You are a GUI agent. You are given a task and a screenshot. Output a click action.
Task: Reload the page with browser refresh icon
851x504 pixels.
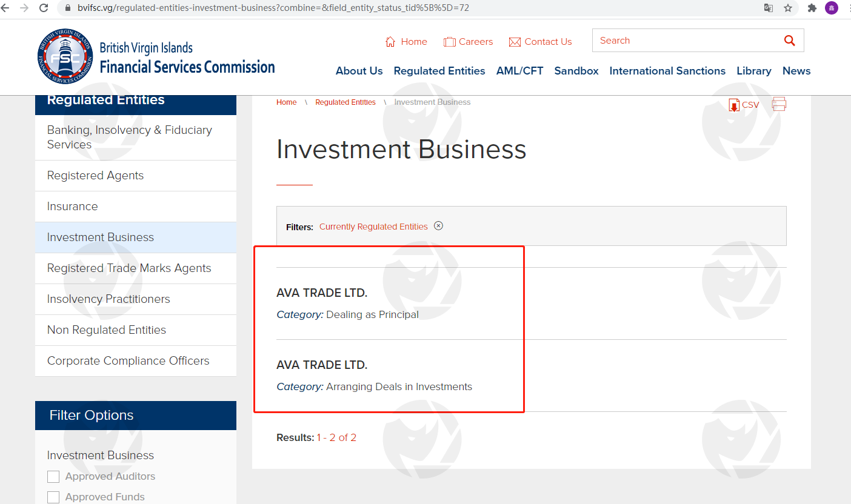(x=44, y=8)
